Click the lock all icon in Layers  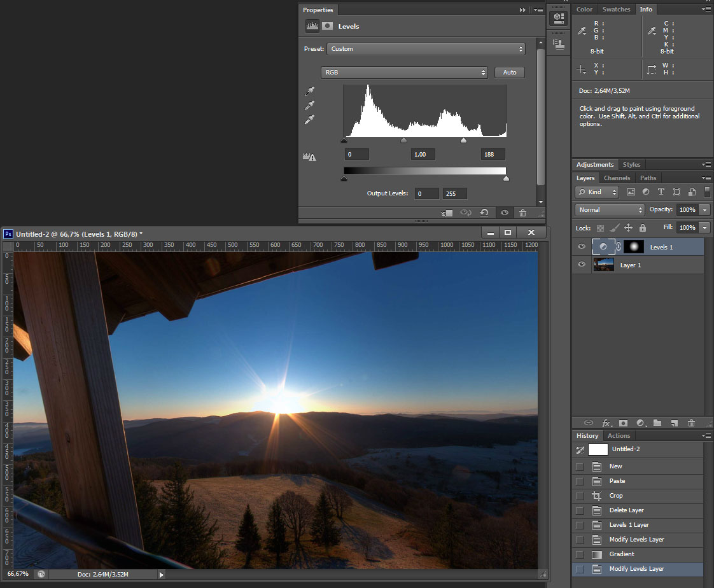(643, 228)
